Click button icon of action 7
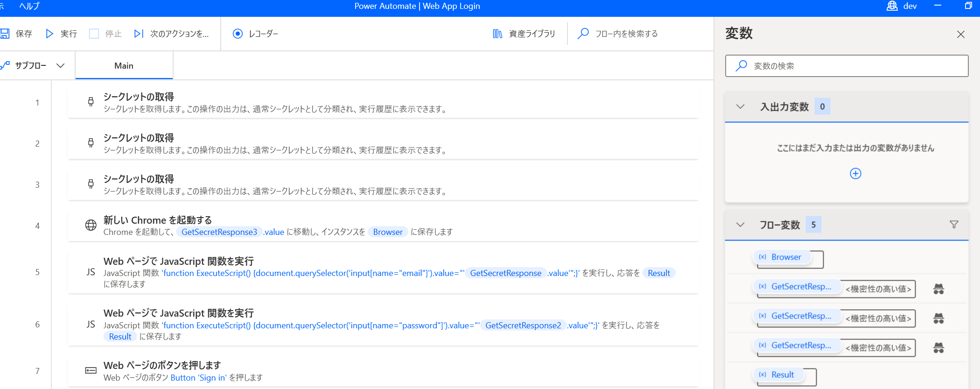The width and height of the screenshot is (980, 389). click(x=91, y=370)
